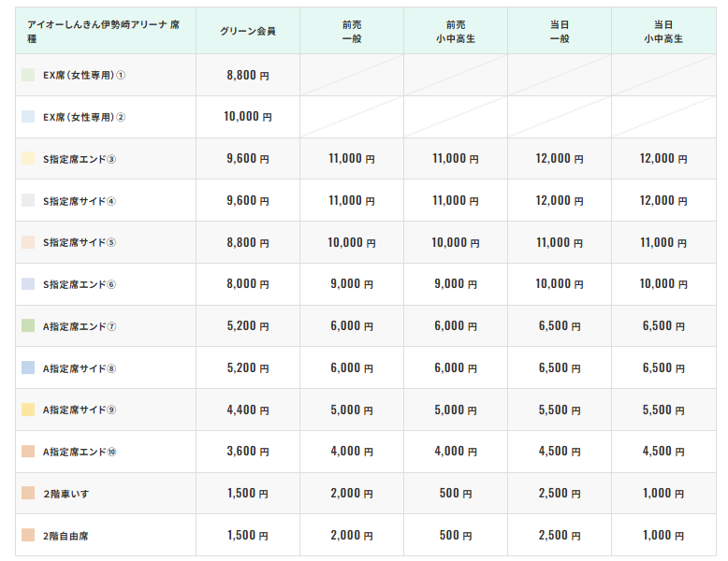The width and height of the screenshot is (728, 561).
Task: Select A指定席サイド⑨ グリーン会員 4,400 円 cell
Action: (247, 410)
